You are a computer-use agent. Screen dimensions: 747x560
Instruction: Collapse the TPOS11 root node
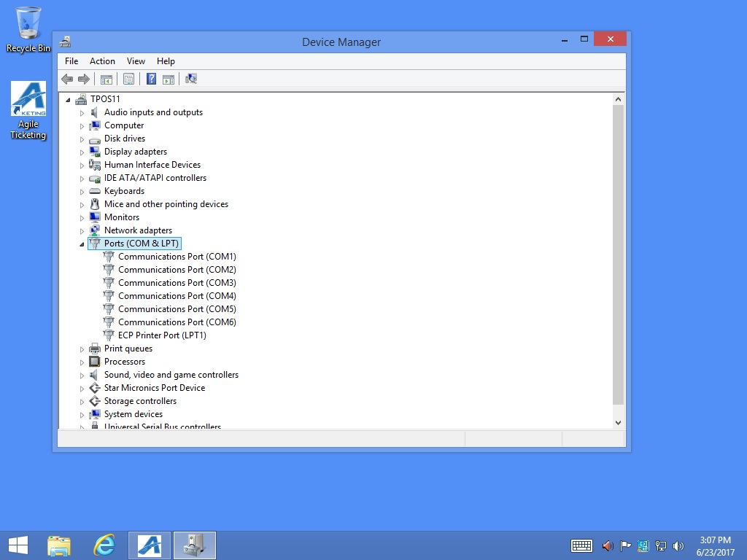pyautogui.click(x=68, y=99)
